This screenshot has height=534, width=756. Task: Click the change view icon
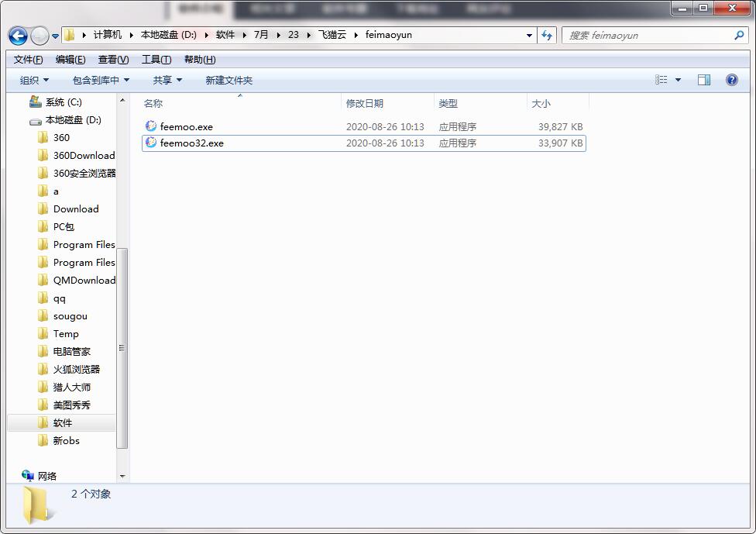coord(661,80)
